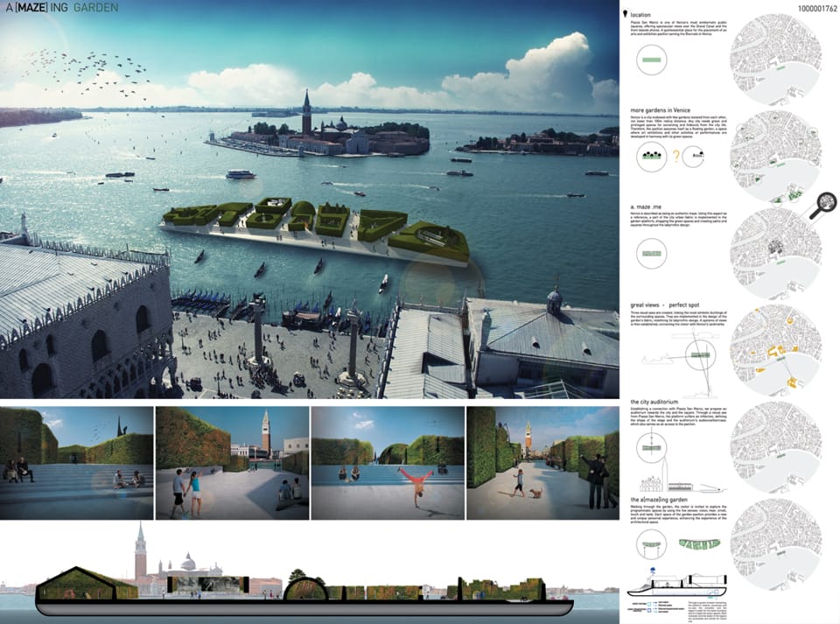
Task: Open the circular map beside the a[maze]ing garden text
Action: tap(775, 544)
